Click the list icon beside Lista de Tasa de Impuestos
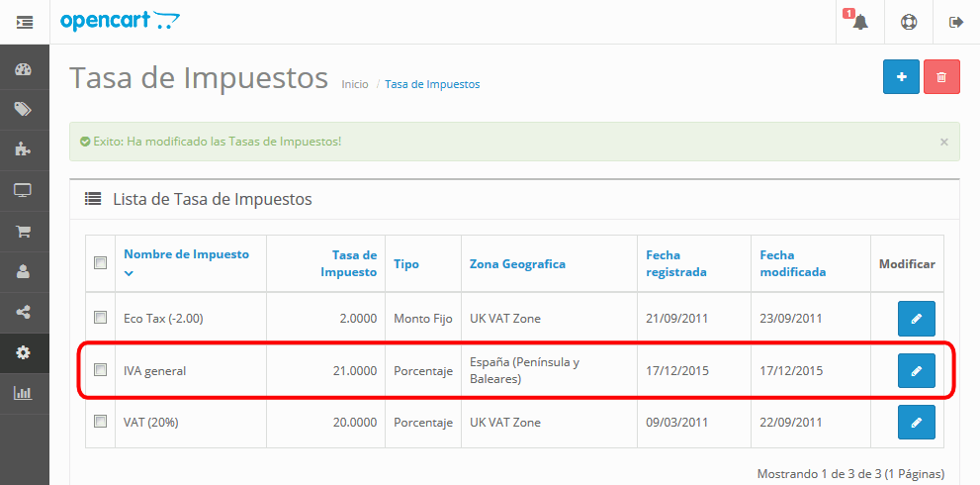 [x=93, y=199]
